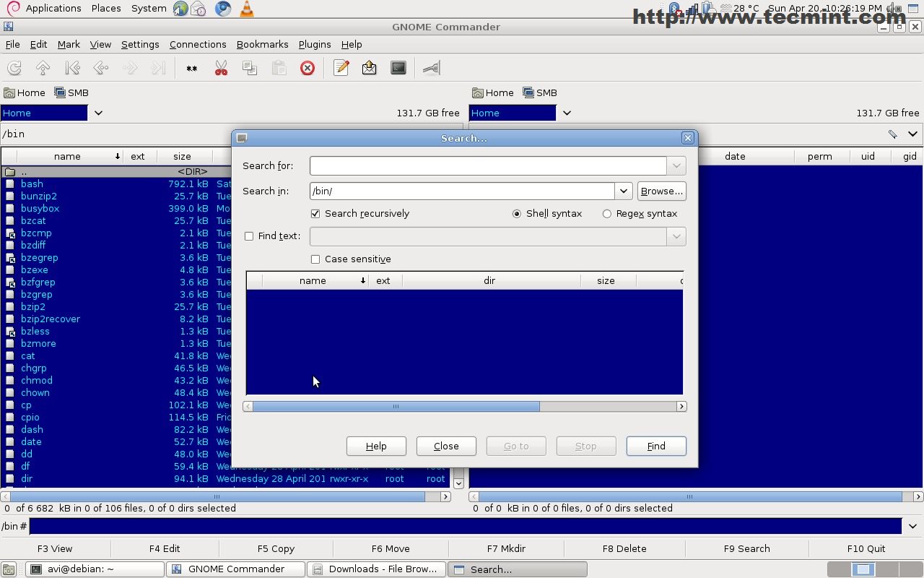Click the search results horizontal scrollbar
Image resolution: width=924 pixels, height=578 pixels.
click(x=396, y=407)
